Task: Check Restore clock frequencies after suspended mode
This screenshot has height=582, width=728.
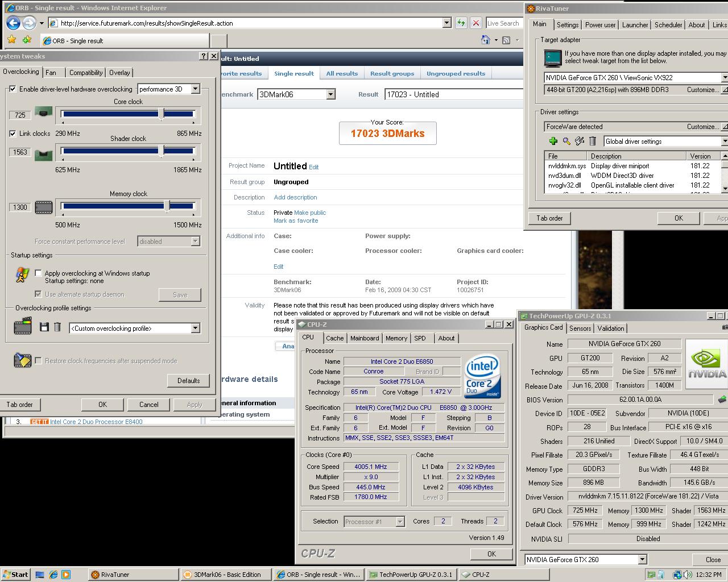Action: (x=38, y=361)
